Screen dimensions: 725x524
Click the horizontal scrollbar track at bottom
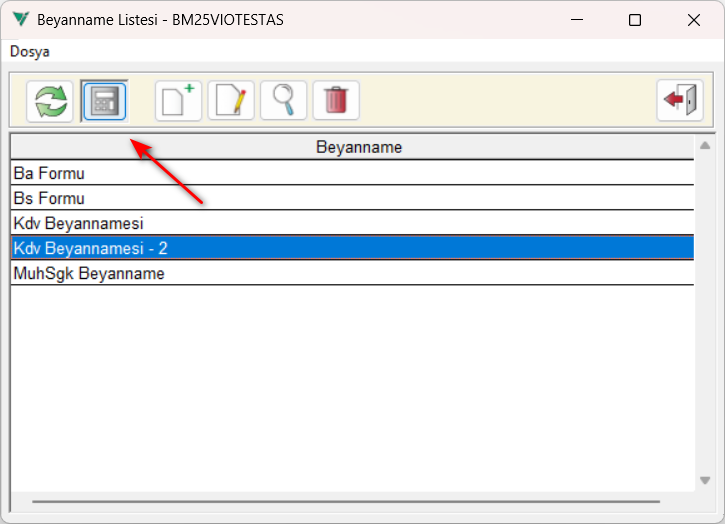pyautogui.click(x=346, y=501)
